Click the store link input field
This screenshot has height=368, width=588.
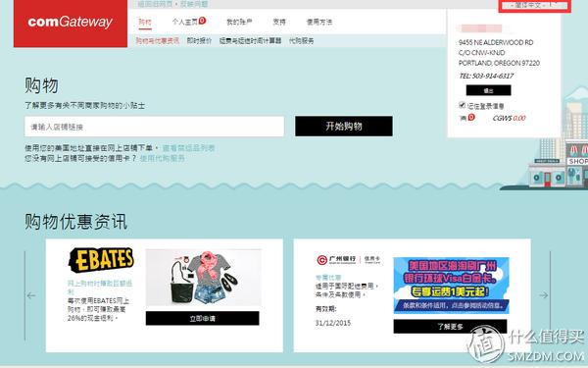click(x=155, y=127)
